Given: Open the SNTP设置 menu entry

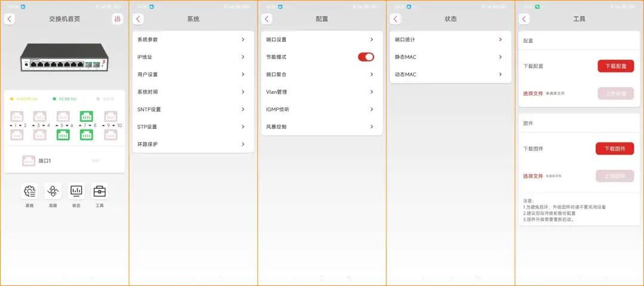Looking at the screenshot, I should 193,109.
